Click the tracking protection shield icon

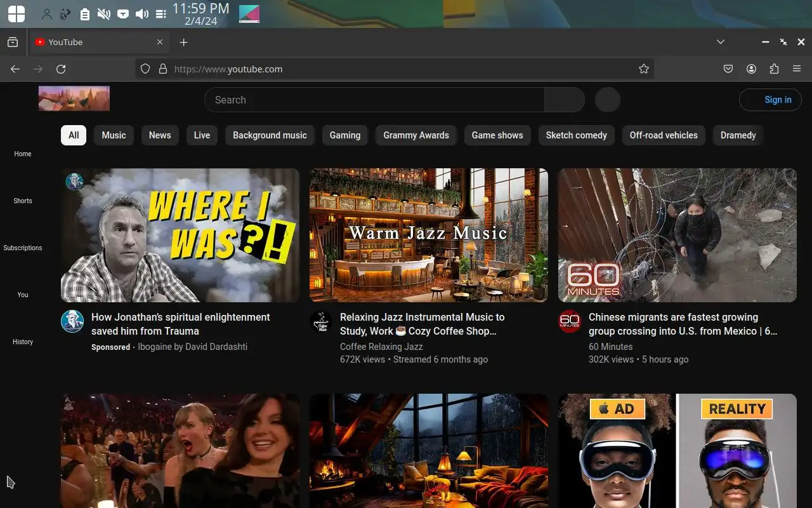point(145,69)
